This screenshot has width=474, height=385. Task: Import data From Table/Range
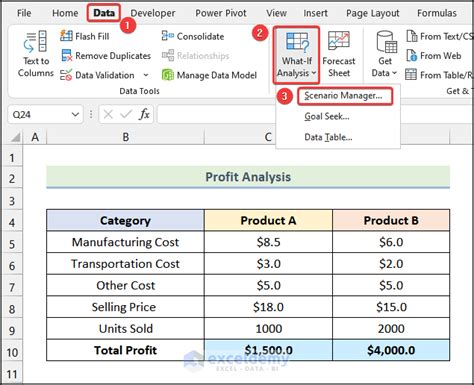(439, 75)
